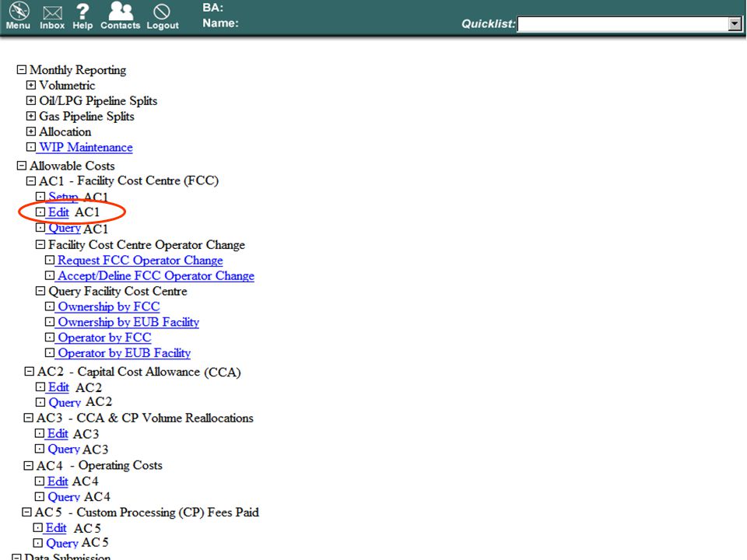Click the leaf box beside Query AC5
This screenshot has height=560, width=747.
point(37,543)
